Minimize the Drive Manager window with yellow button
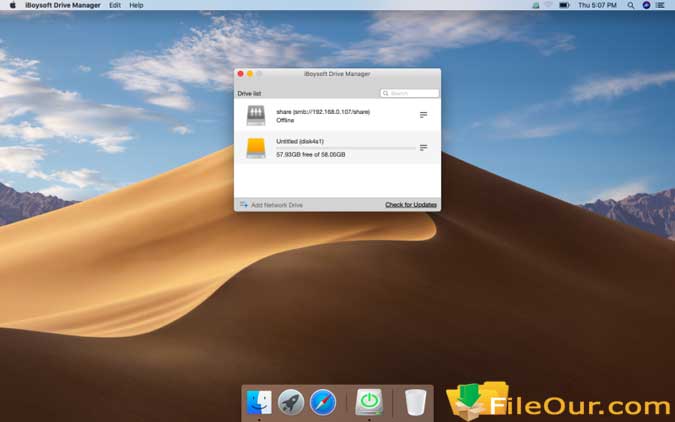 [x=250, y=74]
